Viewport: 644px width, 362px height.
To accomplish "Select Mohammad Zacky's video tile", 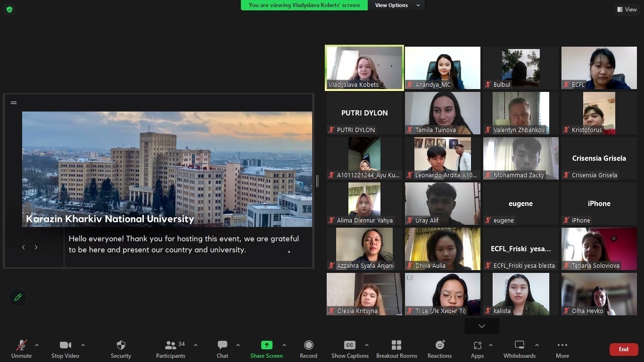I will point(521,158).
